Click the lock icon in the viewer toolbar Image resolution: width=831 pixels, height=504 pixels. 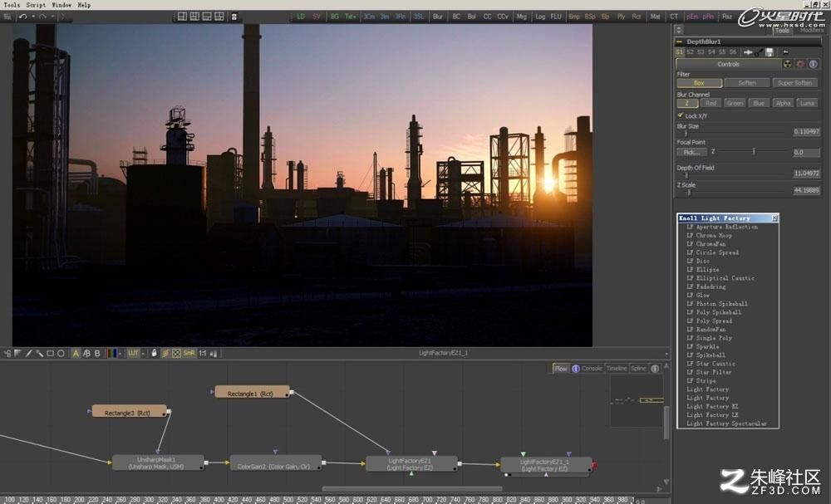154,353
